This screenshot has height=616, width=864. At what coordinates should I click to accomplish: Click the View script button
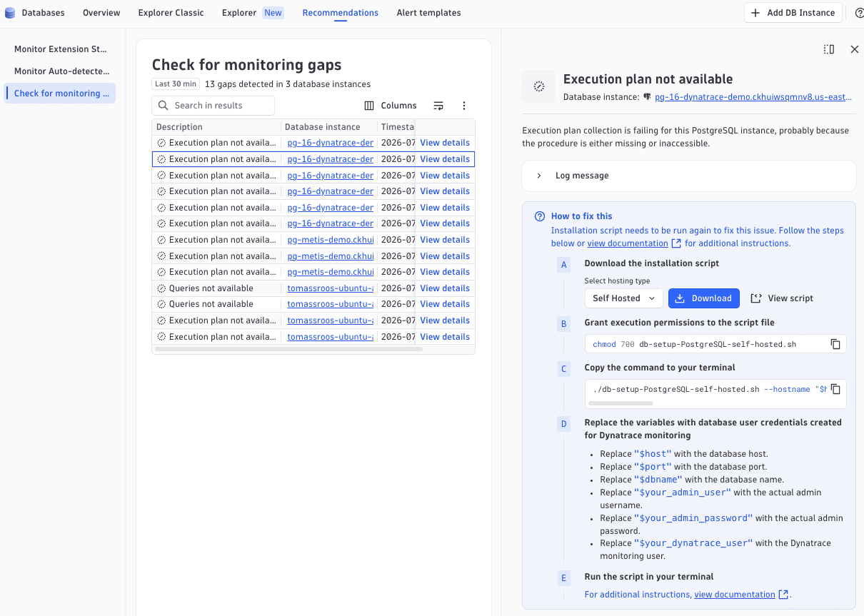coord(782,298)
